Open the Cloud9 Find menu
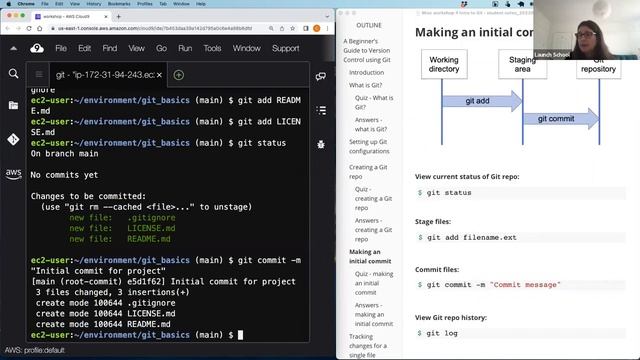The image size is (640, 360). tap(109, 48)
